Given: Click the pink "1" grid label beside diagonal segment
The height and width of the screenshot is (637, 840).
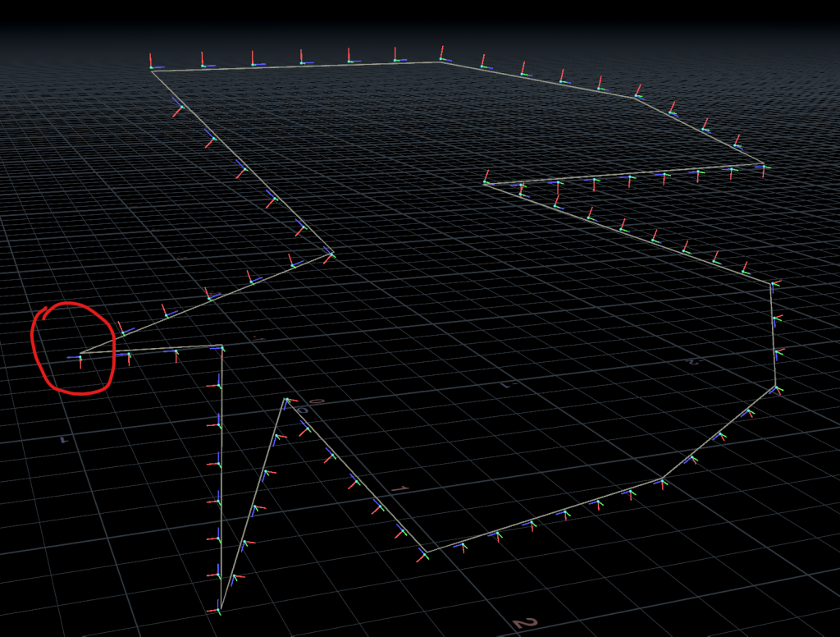Looking at the screenshot, I should (x=399, y=489).
